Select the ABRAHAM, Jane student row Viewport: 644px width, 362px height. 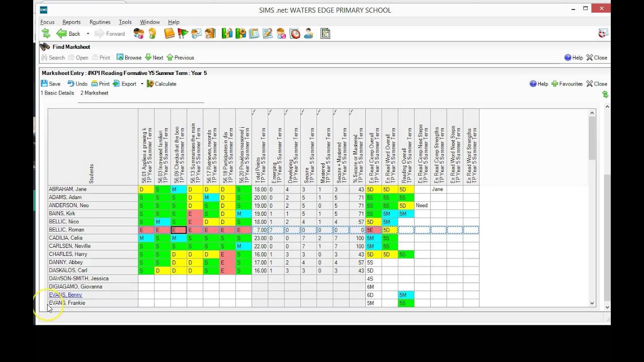click(93, 190)
